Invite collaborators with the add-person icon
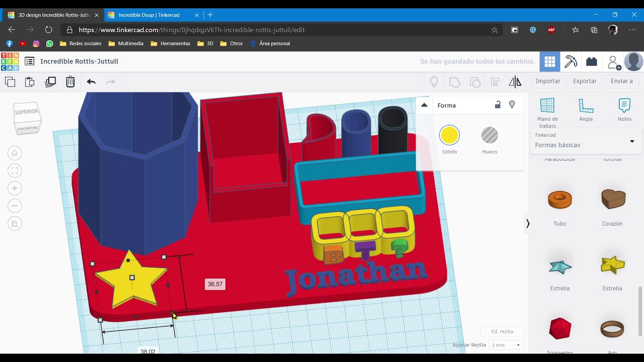 pos(614,62)
